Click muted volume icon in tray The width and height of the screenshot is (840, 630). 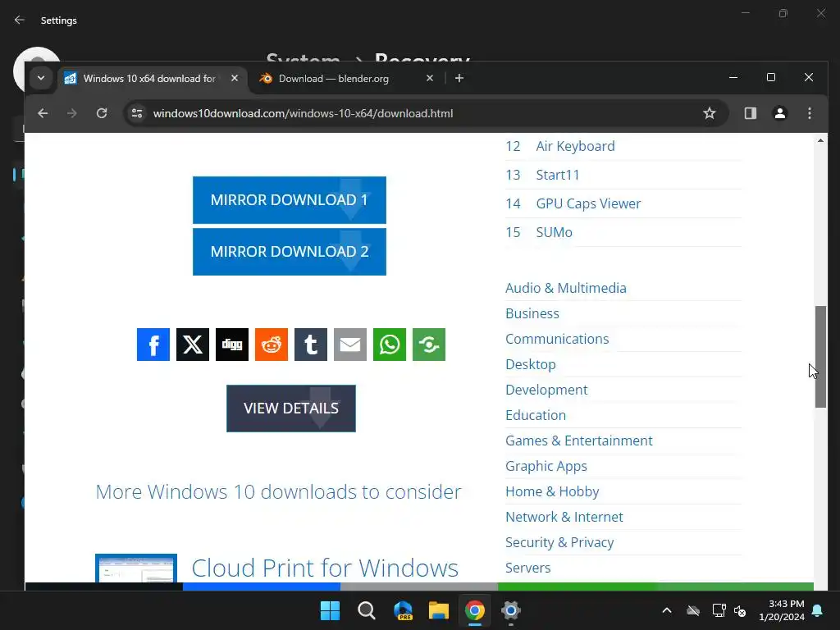click(741, 610)
